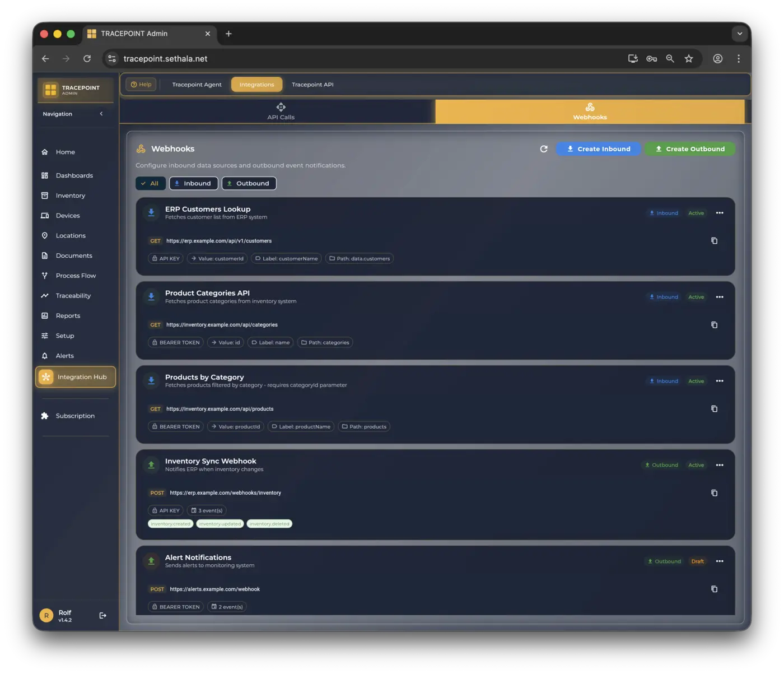Filter webhooks by Outbound
784x674 pixels.
click(x=249, y=183)
